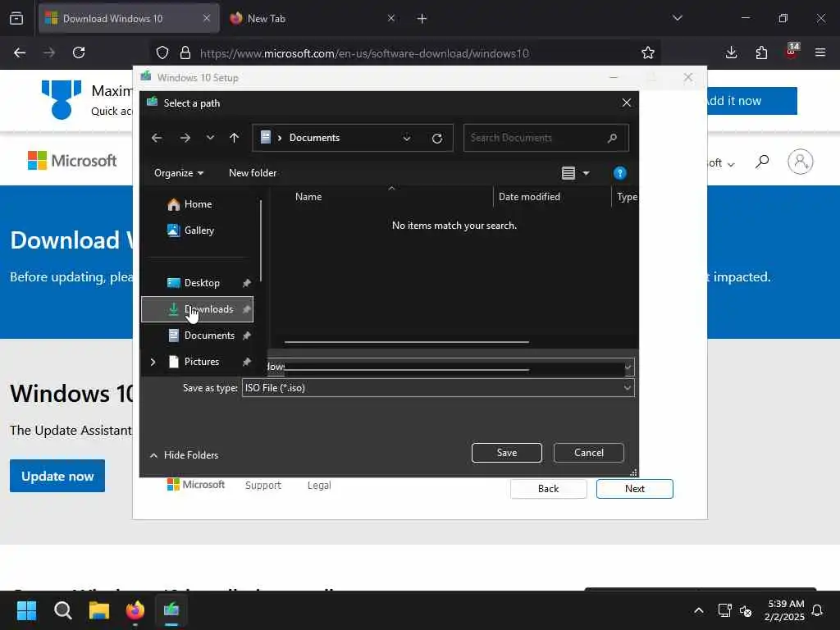The image size is (840, 630).
Task: Expand the address bar path history dropdown
Action: (407, 138)
